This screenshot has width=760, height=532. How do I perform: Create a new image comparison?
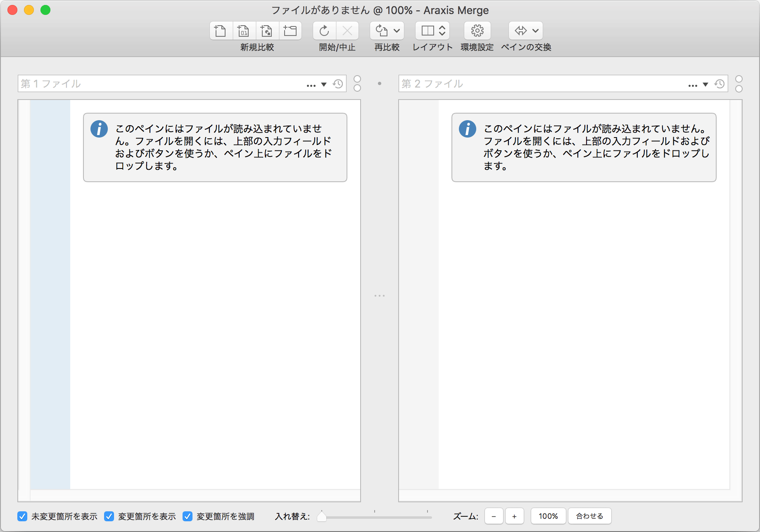(x=267, y=31)
